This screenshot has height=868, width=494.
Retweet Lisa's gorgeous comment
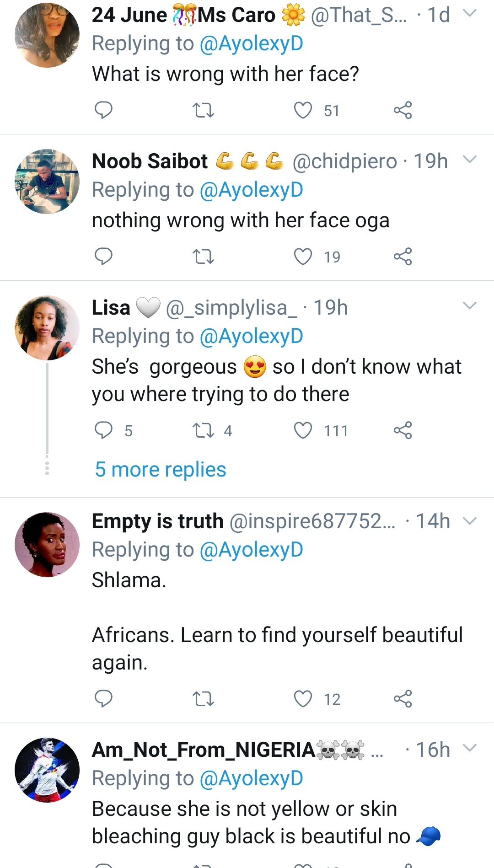[203, 430]
